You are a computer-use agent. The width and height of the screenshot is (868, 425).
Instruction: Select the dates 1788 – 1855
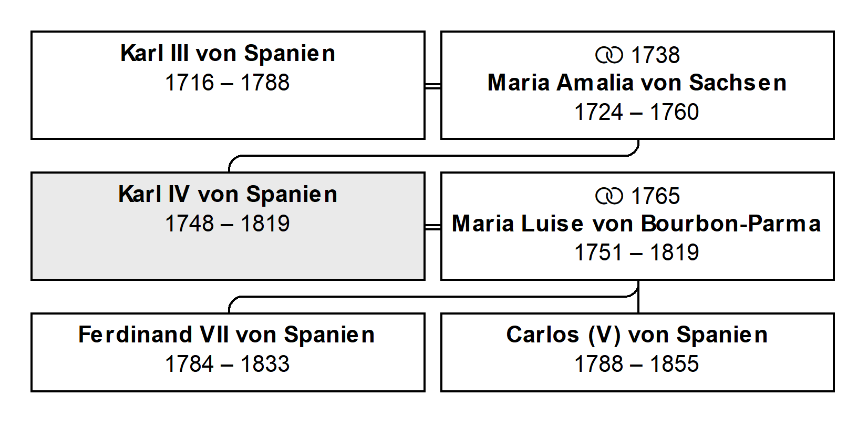636,364
